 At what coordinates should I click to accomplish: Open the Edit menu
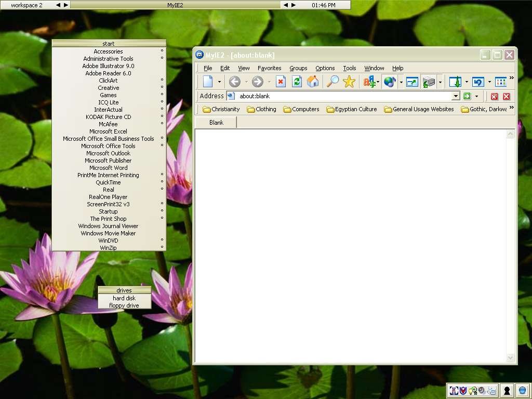coord(225,68)
